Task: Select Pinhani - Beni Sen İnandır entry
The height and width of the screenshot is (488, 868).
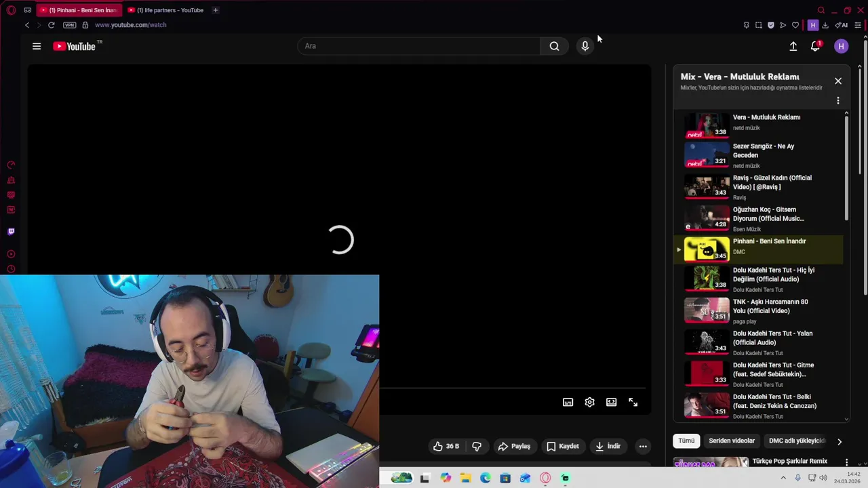Action: tap(758, 249)
